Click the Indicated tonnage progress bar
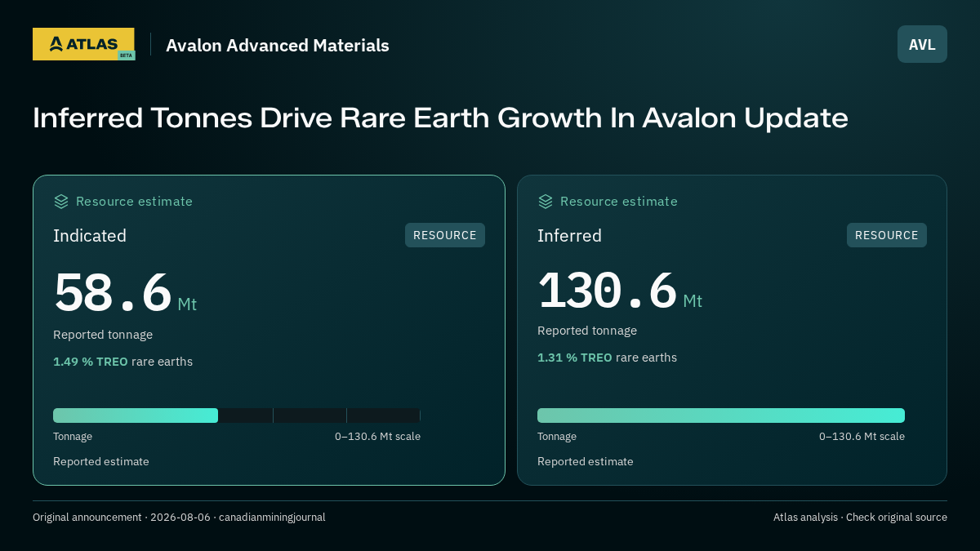980x551 pixels. tap(237, 415)
